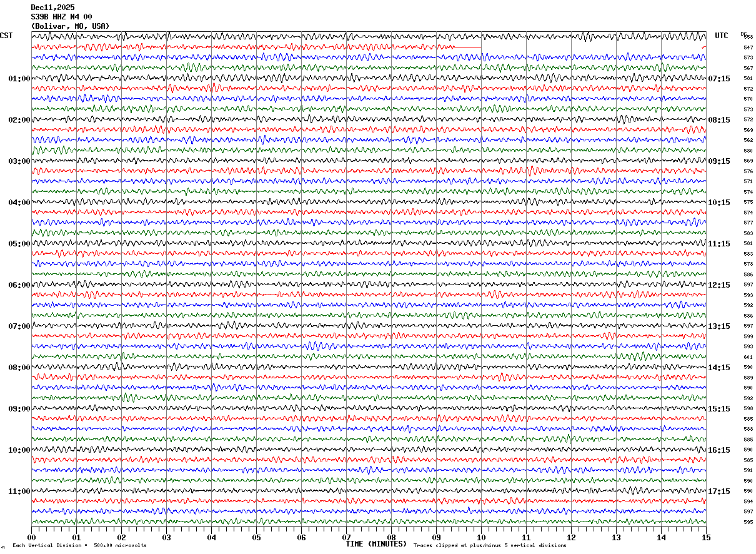The image size is (756, 554).
Task: Click the "09" minute tick on time axis
Action: click(436, 537)
